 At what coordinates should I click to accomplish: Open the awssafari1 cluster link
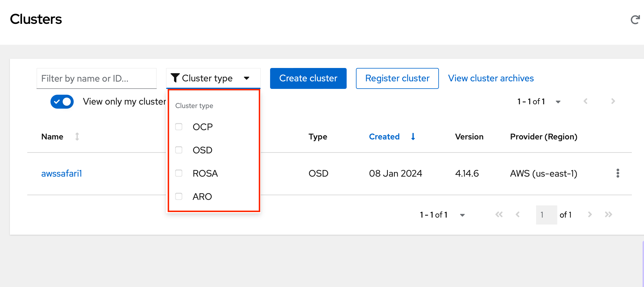[61, 173]
